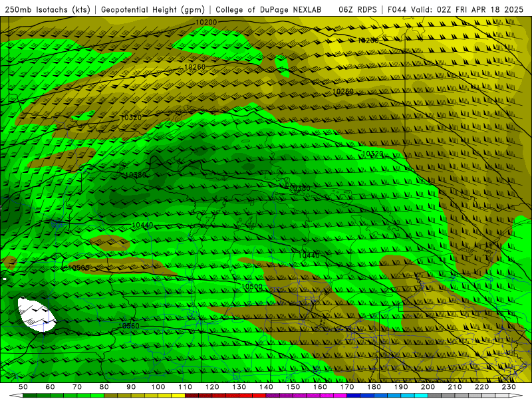Click the 10560 height contour label
This screenshot has height=399, width=532.
click(128, 326)
